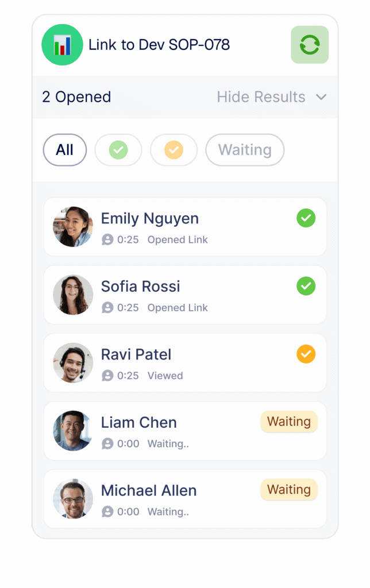Toggle the green checkmark filter pill
This screenshot has width=370, height=588.
[118, 150]
